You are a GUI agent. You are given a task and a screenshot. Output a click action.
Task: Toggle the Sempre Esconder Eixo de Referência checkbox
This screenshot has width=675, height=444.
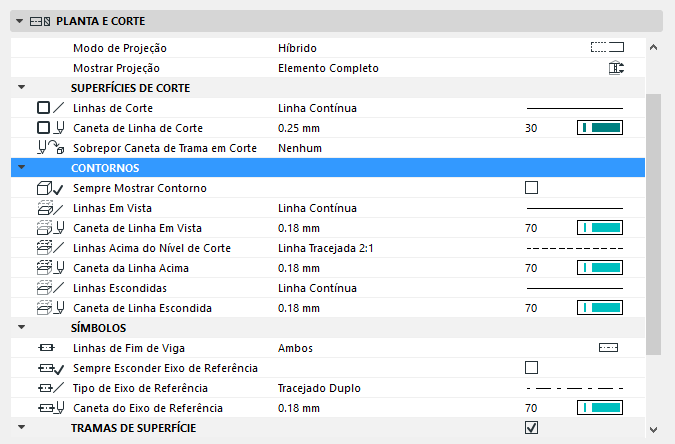point(531,368)
